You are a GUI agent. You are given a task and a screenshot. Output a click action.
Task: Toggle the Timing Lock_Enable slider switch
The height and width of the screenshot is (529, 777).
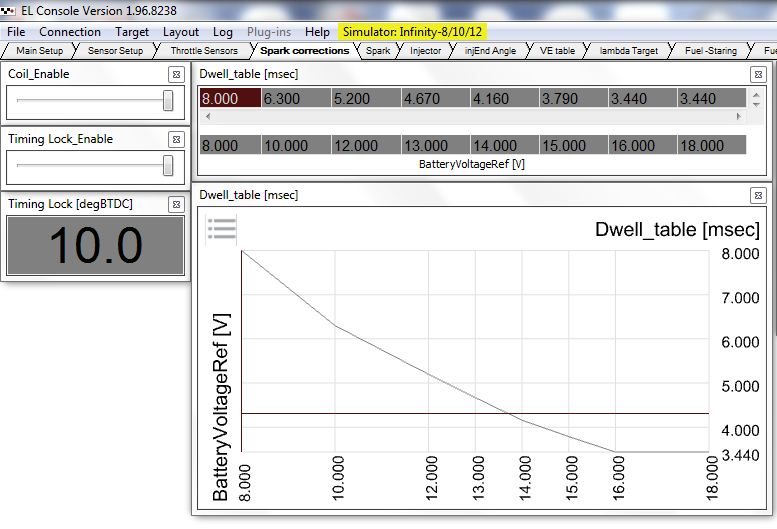click(167, 165)
